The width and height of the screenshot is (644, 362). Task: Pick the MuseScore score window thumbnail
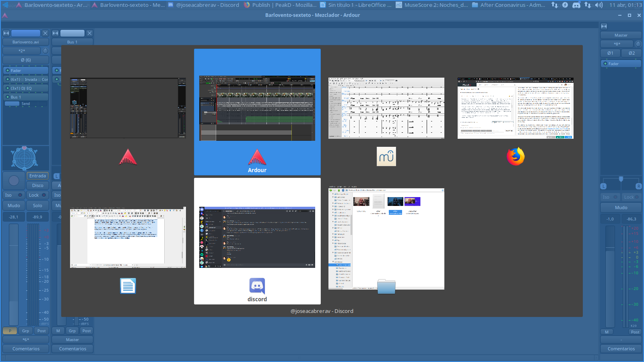click(386, 108)
